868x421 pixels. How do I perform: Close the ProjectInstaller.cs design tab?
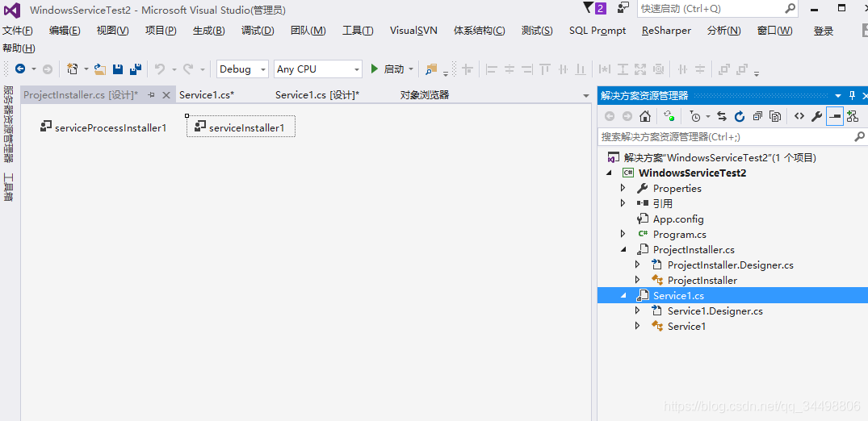coord(166,95)
